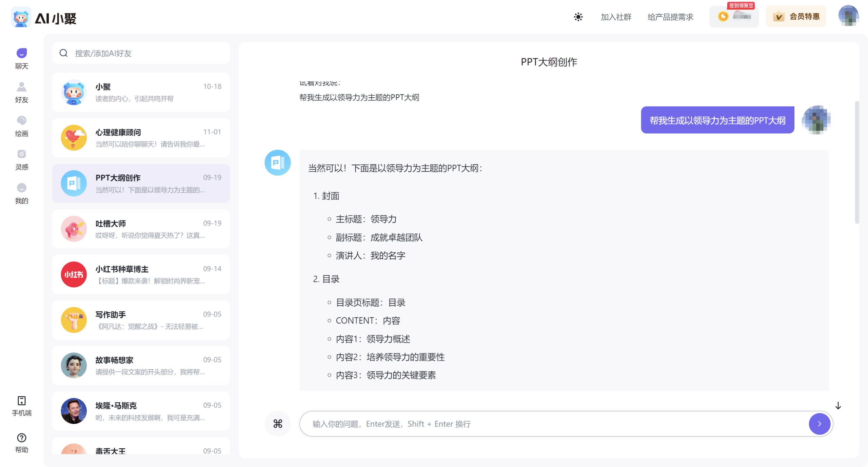Click the 帮助 help icon
Viewport: 868px width, 467px height.
point(21,442)
